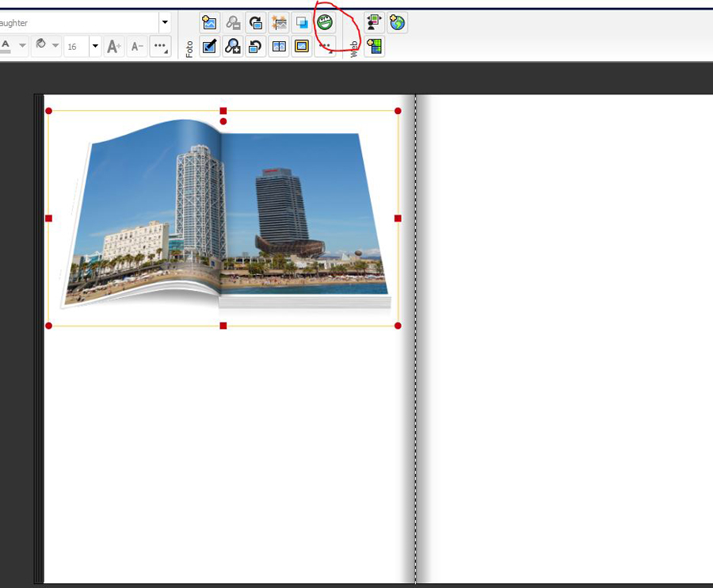This screenshot has width=713, height=588.
Task: Rotate photo clockwise using the rotate icon
Action: (x=255, y=23)
